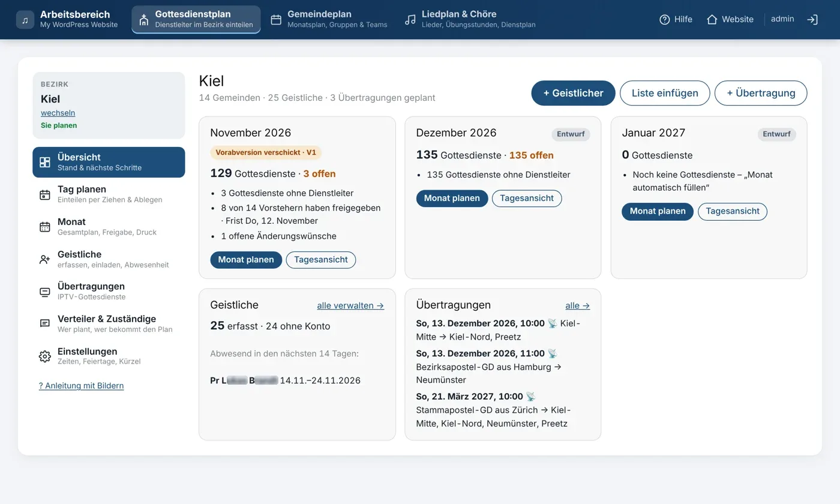Click the music notes icon beside Liedplan & Chöre
The width and height of the screenshot is (840, 504).
point(410,20)
